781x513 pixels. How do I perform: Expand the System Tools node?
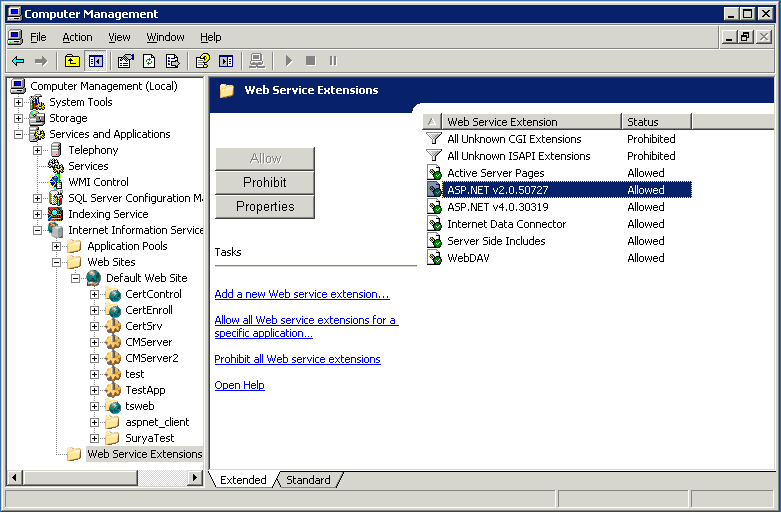pos(18,102)
